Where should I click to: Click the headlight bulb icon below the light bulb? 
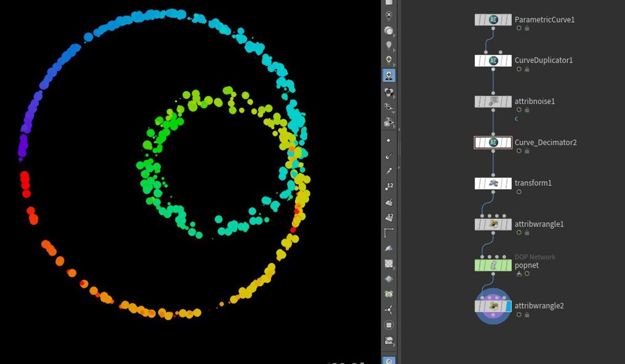[x=389, y=61]
